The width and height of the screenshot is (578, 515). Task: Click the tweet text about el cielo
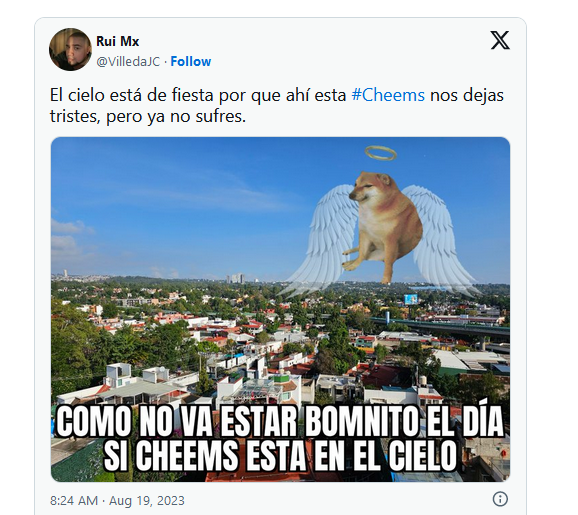(276, 106)
